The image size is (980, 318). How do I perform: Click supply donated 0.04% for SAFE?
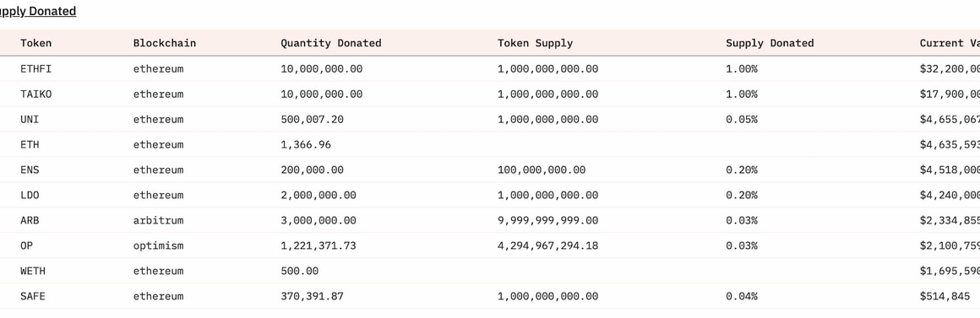pyautogui.click(x=741, y=296)
